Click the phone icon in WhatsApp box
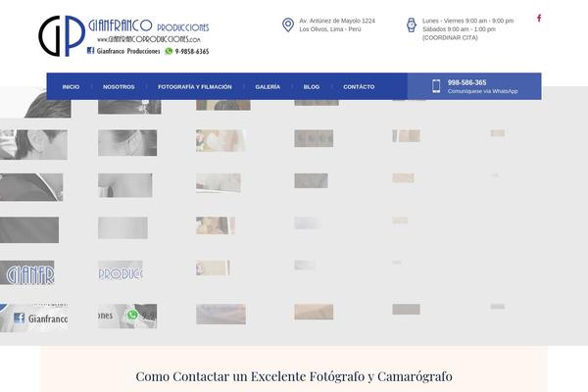 tap(436, 86)
